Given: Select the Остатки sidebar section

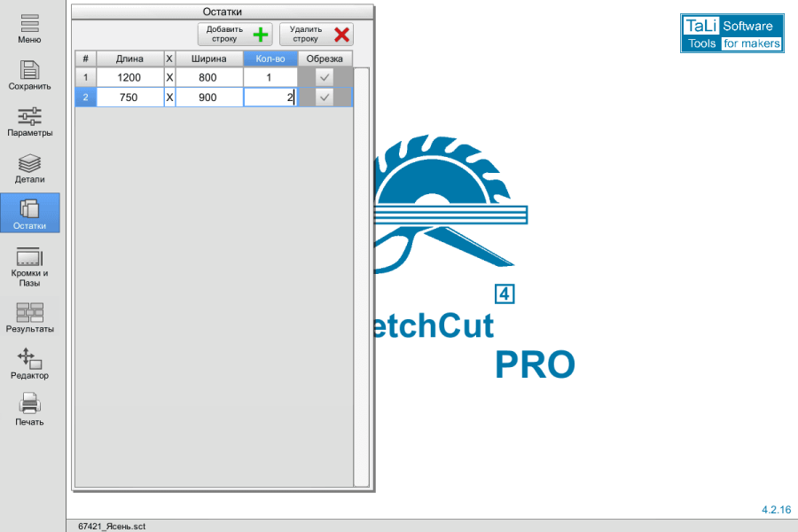Looking at the screenshot, I should click(30, 213).
